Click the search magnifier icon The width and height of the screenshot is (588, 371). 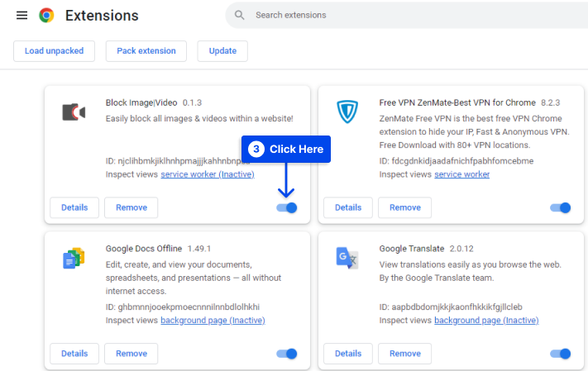point(239,15)
